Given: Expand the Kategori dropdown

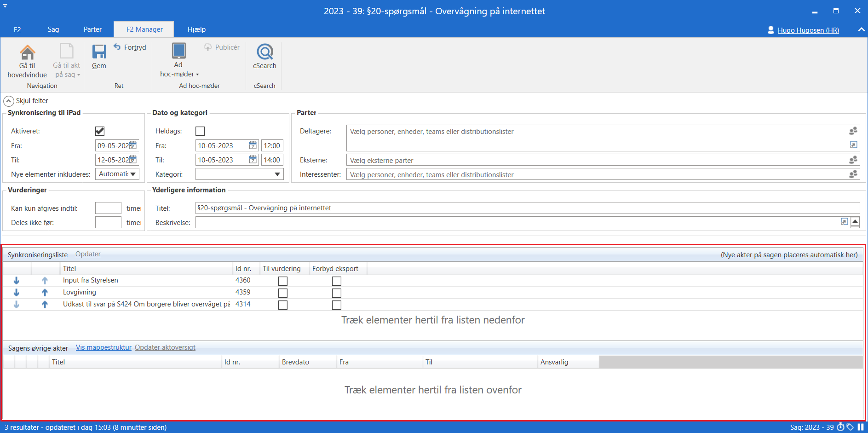Looking at the screenshot, I should pos(277,174).
